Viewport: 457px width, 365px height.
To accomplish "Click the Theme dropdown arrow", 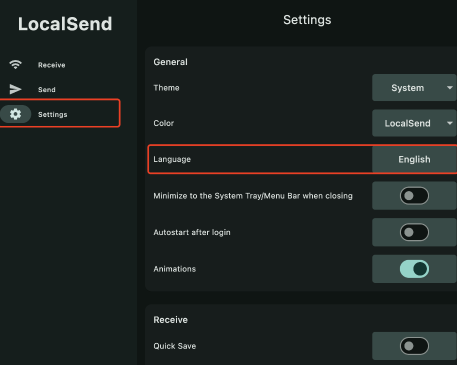I will 450,88.
